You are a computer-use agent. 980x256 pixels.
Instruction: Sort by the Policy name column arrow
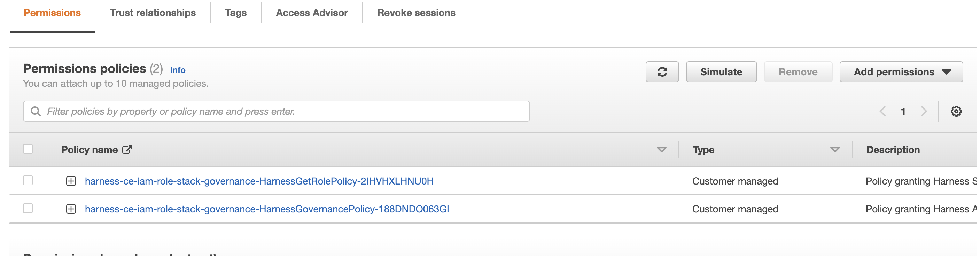click(x=661, y=150)
